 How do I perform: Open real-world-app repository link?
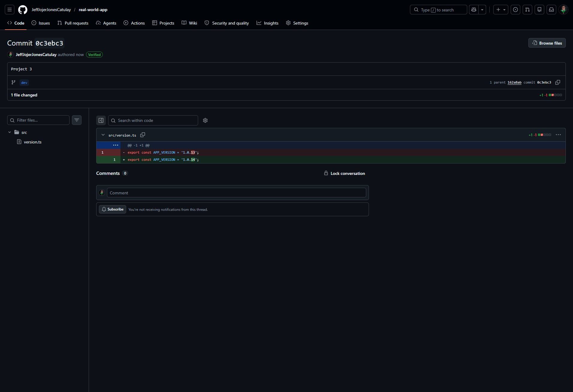click(93, 10)
